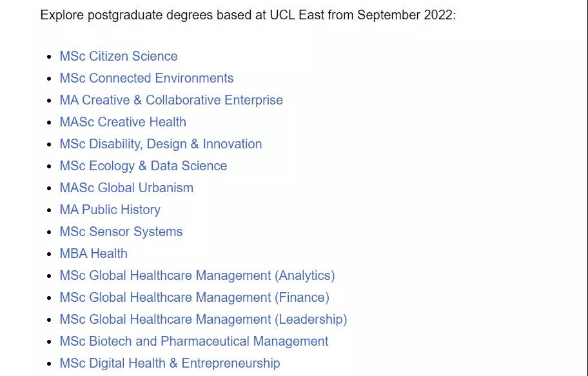This screenshot has width=588, height=376.
Task: Visit MSc Biotech and Pharmaceutical Management
Action: (193, 341)
